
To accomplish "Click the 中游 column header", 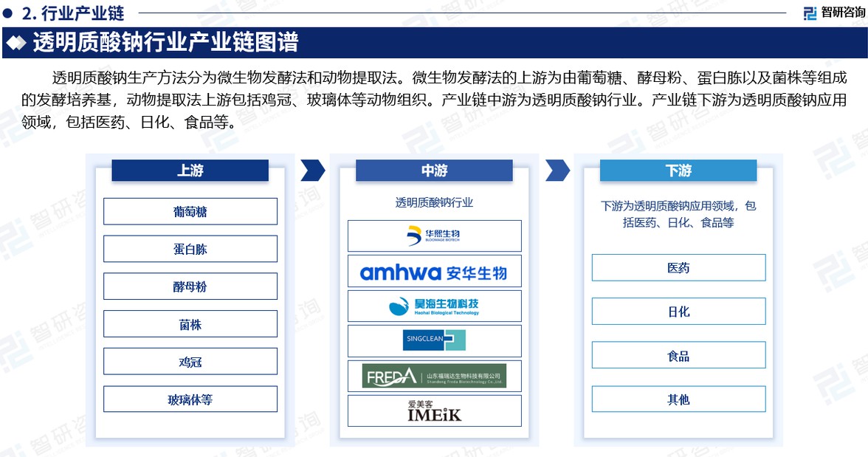I will click(x=434, y=171).
